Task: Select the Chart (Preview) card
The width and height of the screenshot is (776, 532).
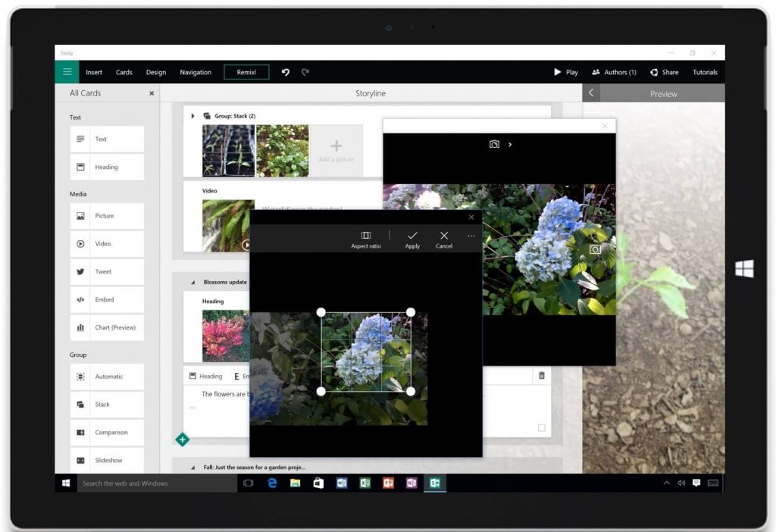Action: pyautogui.click(x=106, y=327)
